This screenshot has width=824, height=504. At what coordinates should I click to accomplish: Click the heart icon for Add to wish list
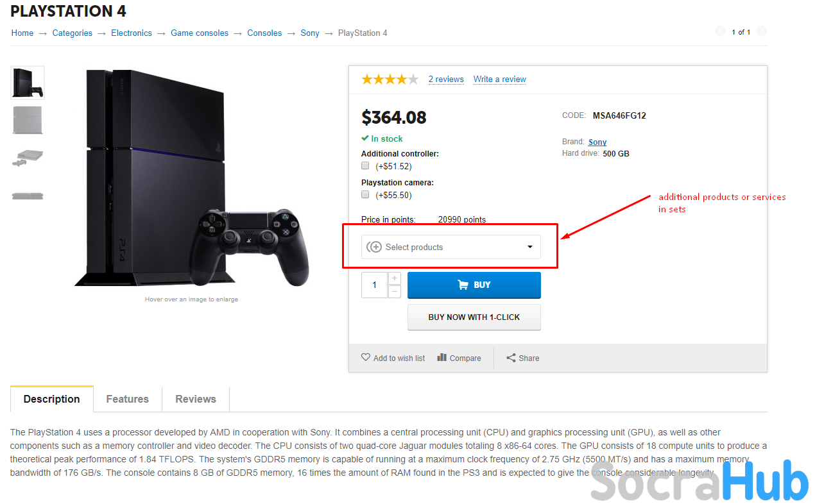pyautogui.click(x=366, y=357)
